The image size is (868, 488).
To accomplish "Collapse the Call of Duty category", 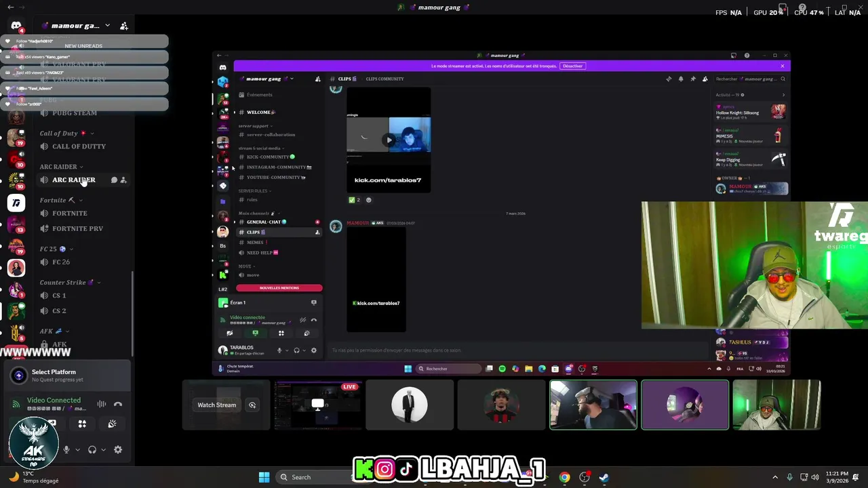I will (x=66, y=134).
